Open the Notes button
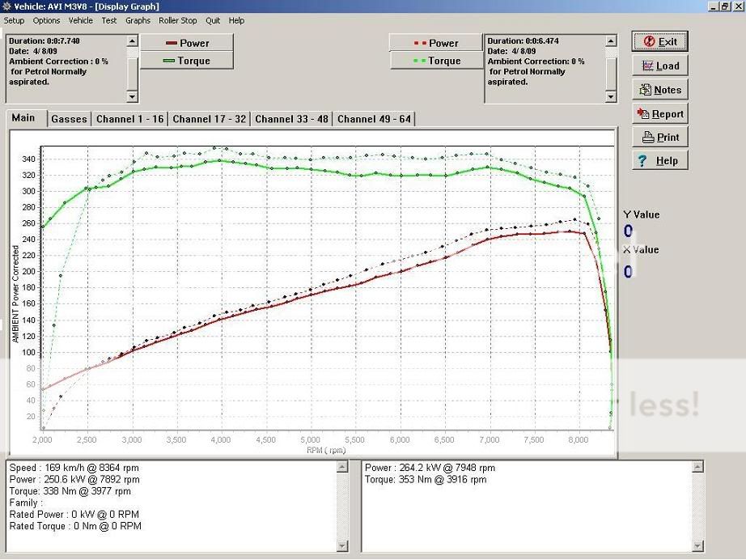The width and height of the screenshot is (746, 560). (660, 90)
